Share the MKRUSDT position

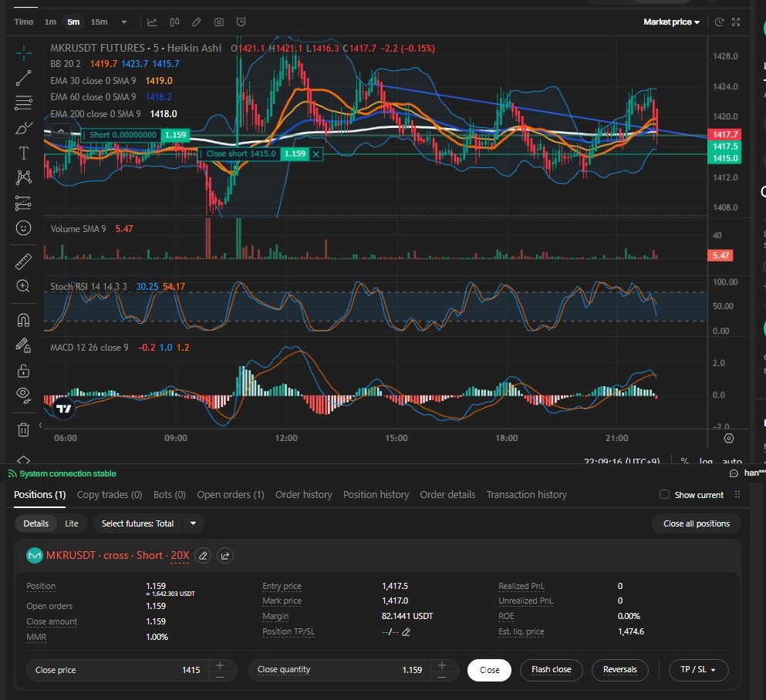[x=224, y=556]
